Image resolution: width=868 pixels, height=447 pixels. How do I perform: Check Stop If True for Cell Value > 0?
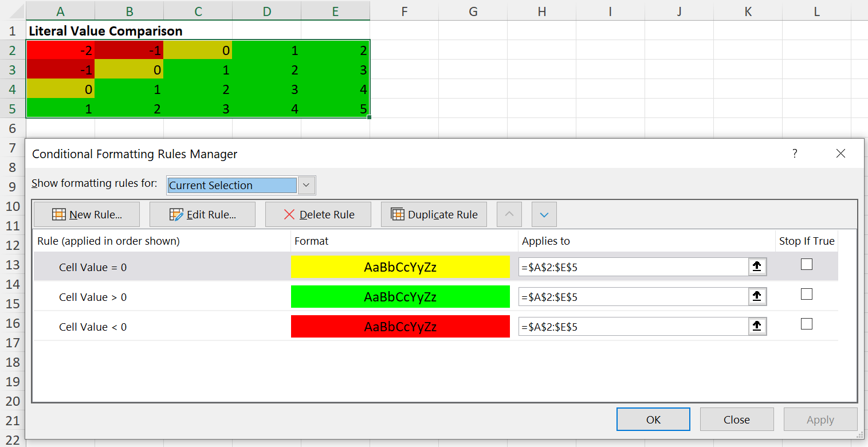tap(806, 294)
